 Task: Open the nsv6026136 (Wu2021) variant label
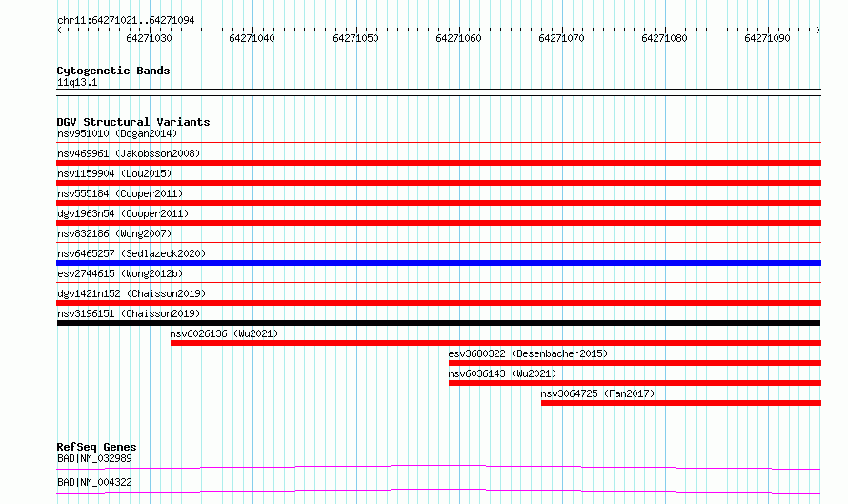(x=224, y=333)
